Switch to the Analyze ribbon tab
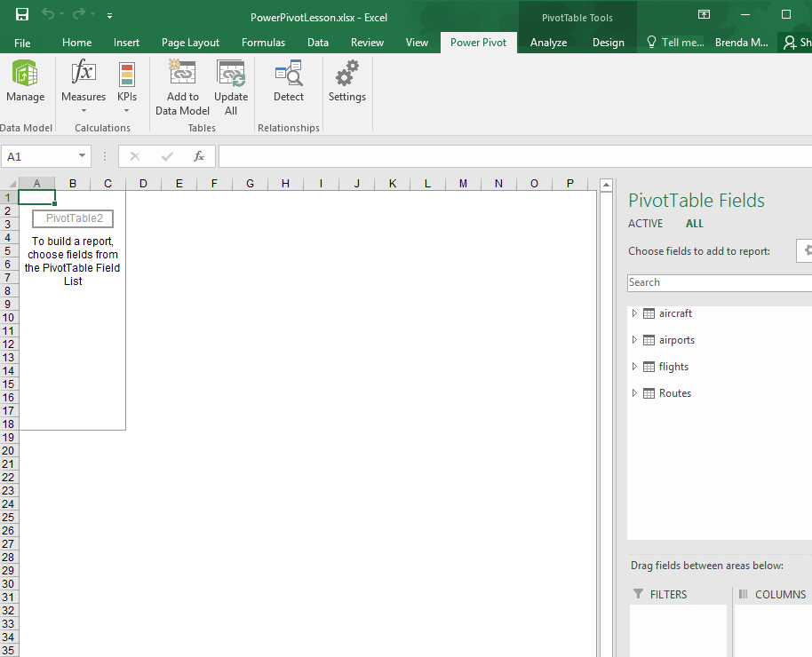The image size is (812, 657). pyautogui.click(x=548, y=43)
